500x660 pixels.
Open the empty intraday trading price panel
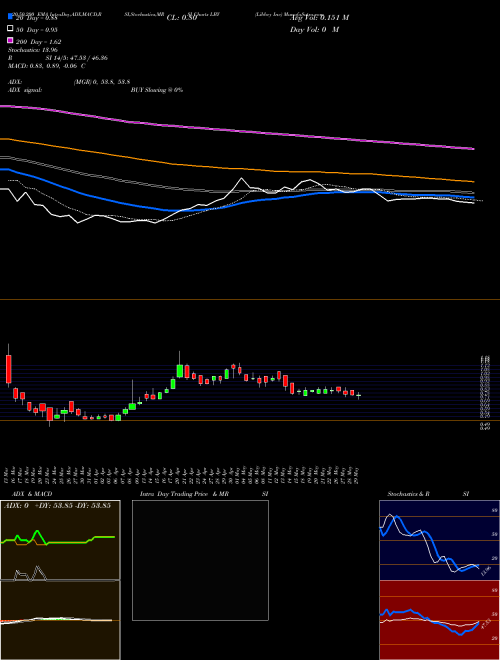200,560
